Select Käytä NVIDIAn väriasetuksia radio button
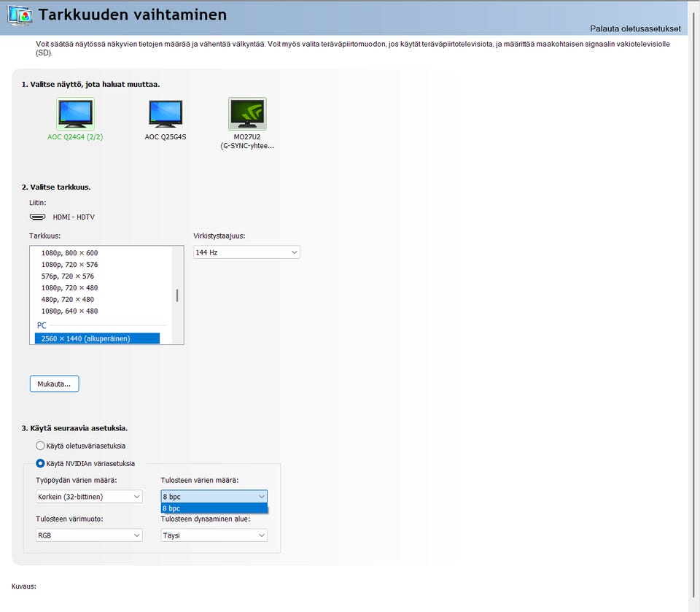Image resolution: width=700 pixels, height=612 pixels. click(40, 464)
